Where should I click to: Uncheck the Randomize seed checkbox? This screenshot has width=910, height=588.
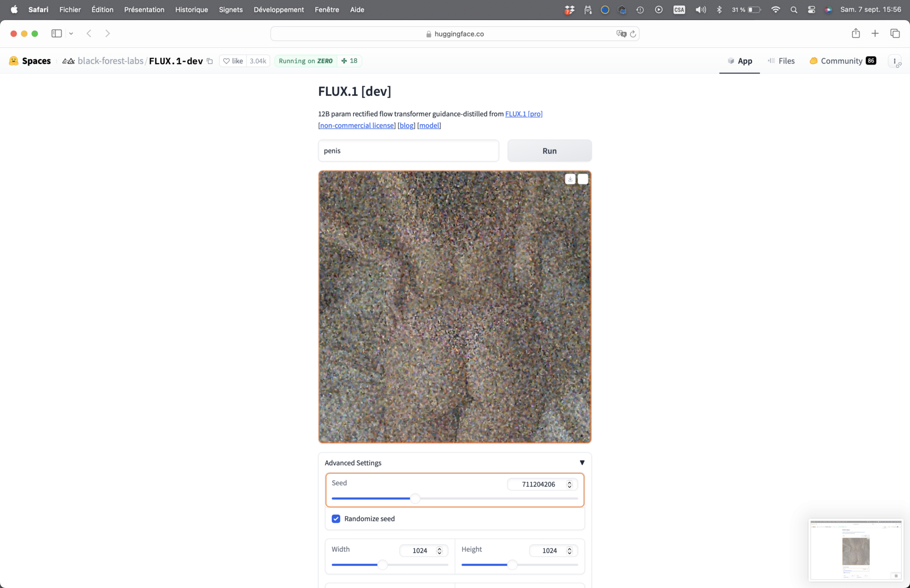pyautogui.click(x=336, y=518)
